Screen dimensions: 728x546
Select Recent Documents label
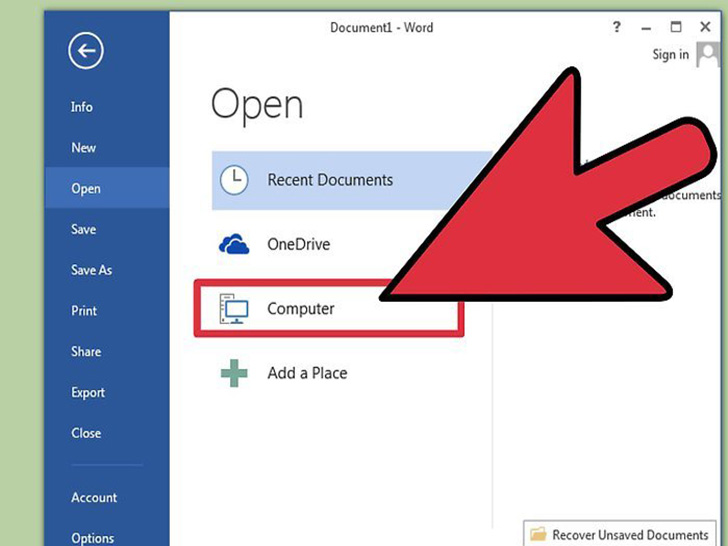(x=330, y=180)
